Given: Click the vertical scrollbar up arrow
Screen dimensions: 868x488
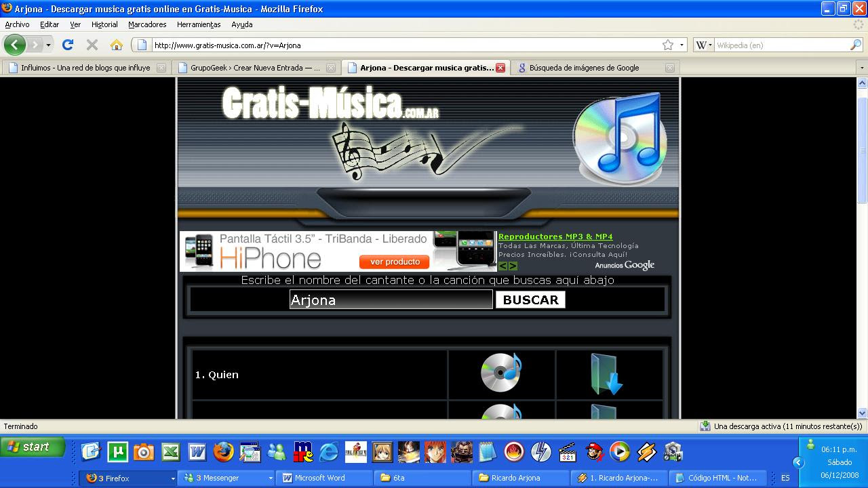Looking at the screenshot, I should (x=862, y=83).
